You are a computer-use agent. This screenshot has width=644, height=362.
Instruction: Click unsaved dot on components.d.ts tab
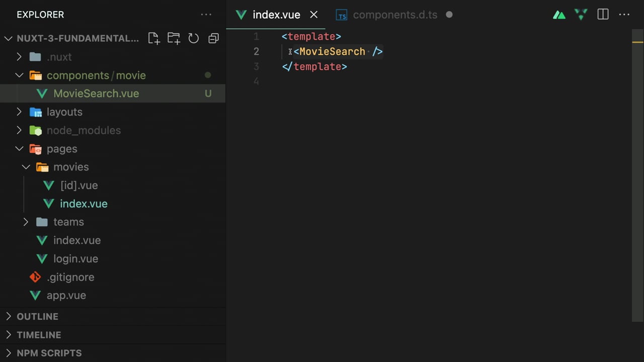point(449,15)
